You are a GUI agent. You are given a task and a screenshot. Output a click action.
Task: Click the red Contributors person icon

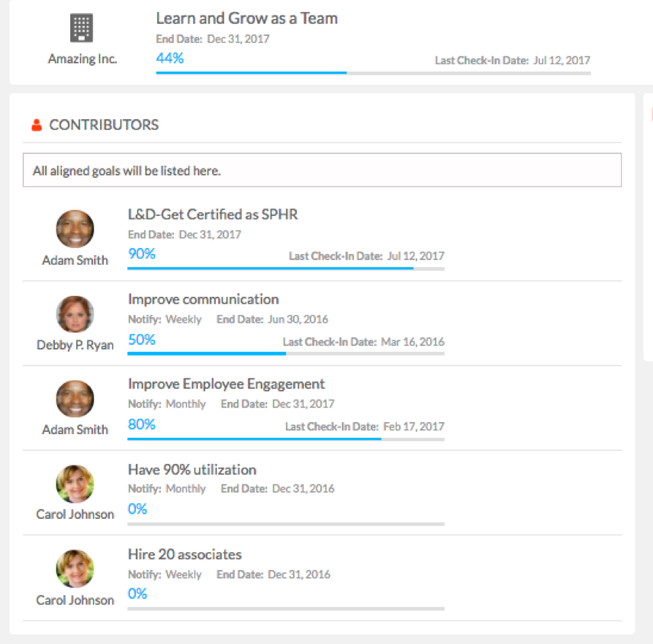[x=37, y=125]
